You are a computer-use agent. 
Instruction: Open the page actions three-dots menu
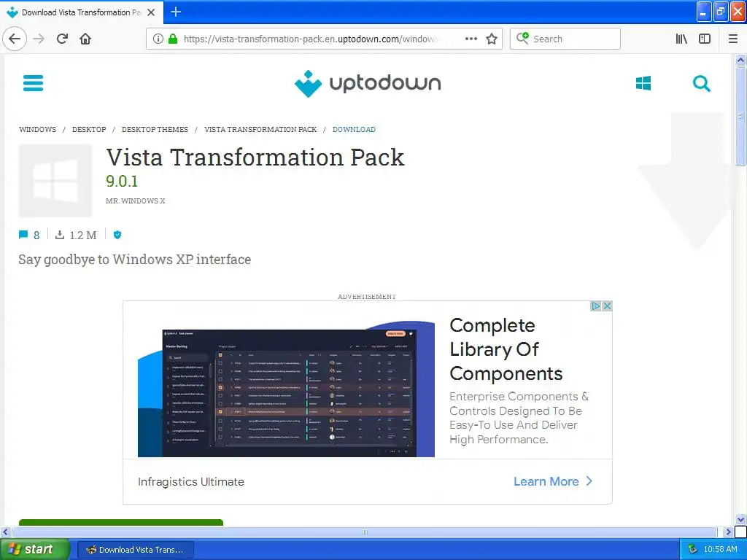click(x=471, y=39)
